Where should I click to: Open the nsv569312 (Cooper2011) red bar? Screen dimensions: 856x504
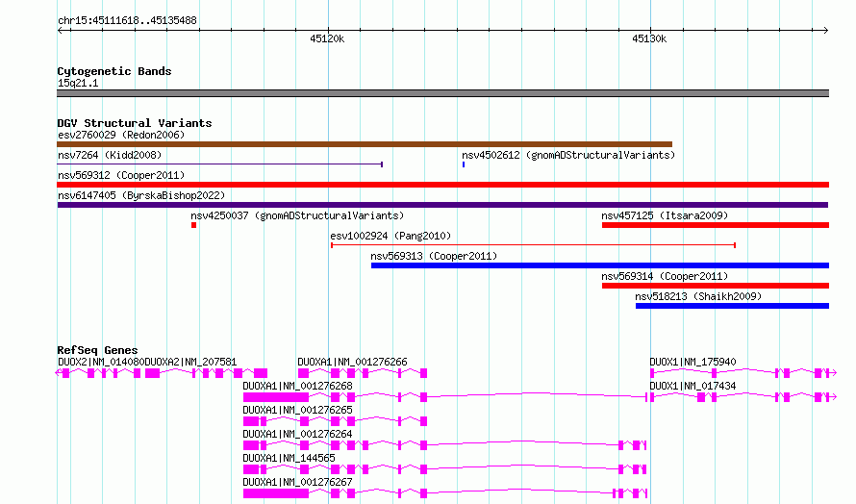(x=442, y=185)
